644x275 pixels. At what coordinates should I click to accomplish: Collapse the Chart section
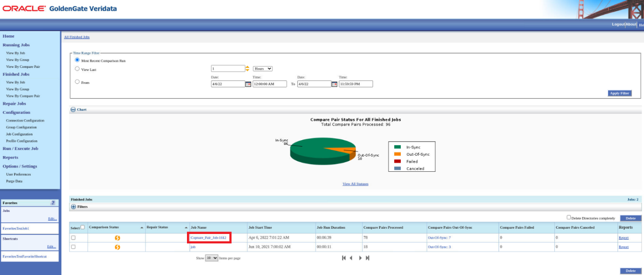point(74,110)
